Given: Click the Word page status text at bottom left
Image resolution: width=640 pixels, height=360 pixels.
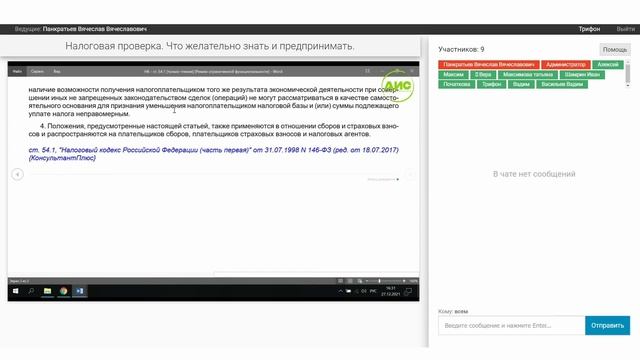Looking at the screenshot, I should (19, 281).
